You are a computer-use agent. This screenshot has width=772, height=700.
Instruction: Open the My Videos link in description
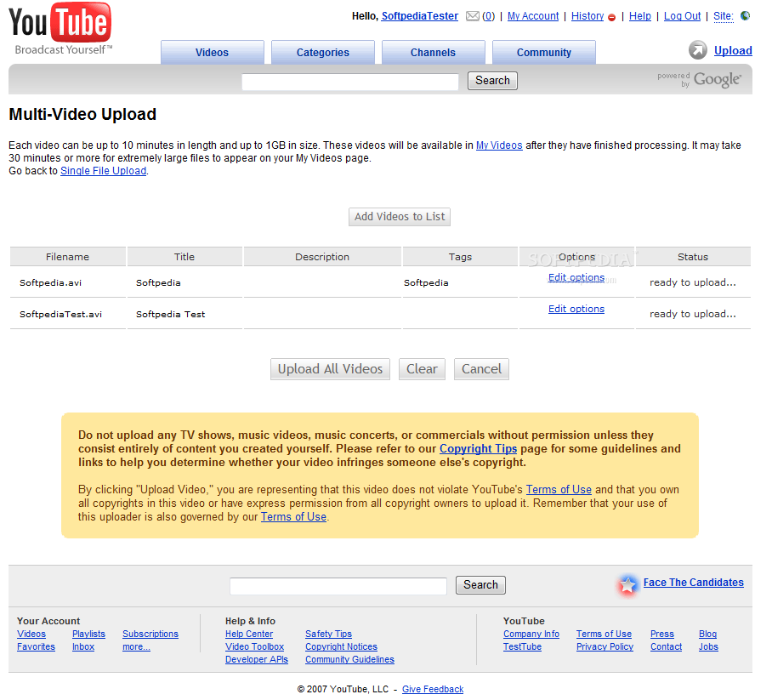point(499,145)
